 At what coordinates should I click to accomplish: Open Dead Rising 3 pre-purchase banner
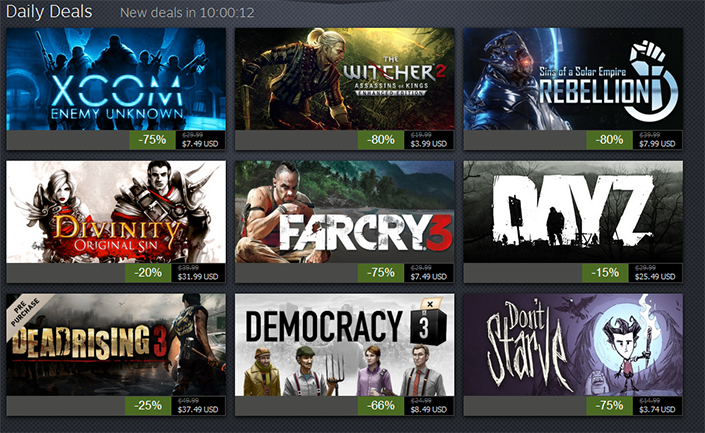[x=116, y=345]
